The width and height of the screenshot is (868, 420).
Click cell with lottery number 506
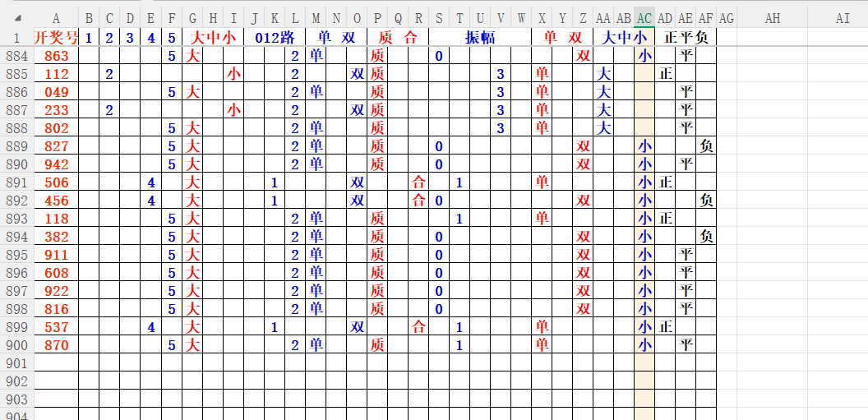coord(56,182)
